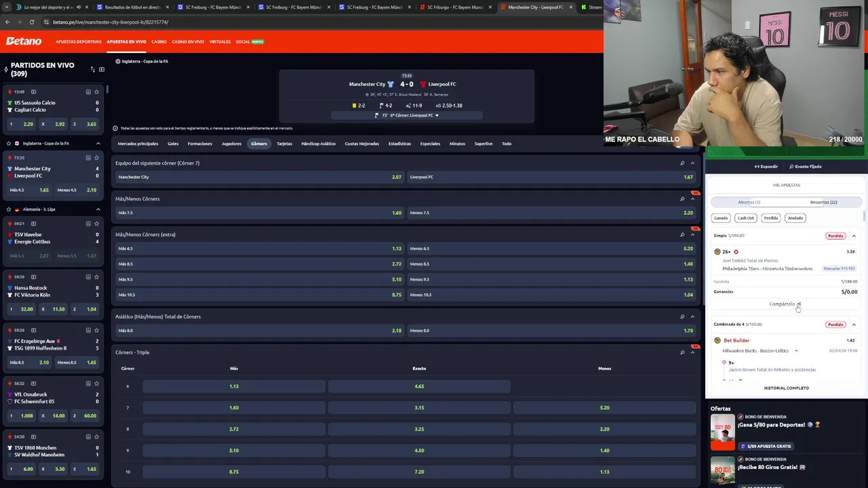Click live stream icon next to 15:49 Sassuolo match

[x=33, y=91]
